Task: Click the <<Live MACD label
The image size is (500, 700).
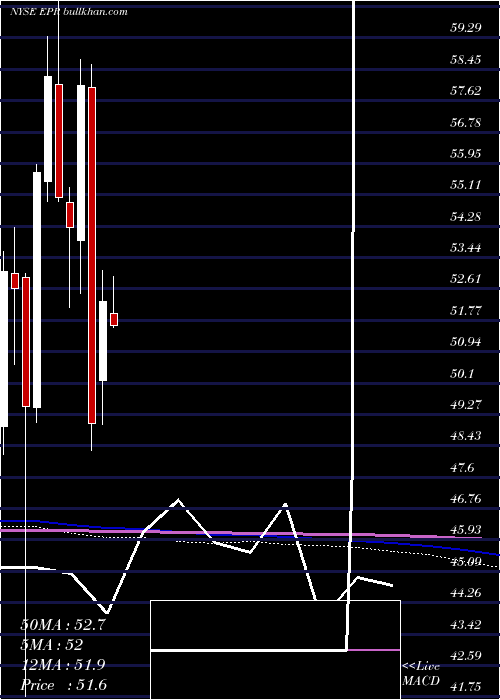Action: (x=421, y=674)
